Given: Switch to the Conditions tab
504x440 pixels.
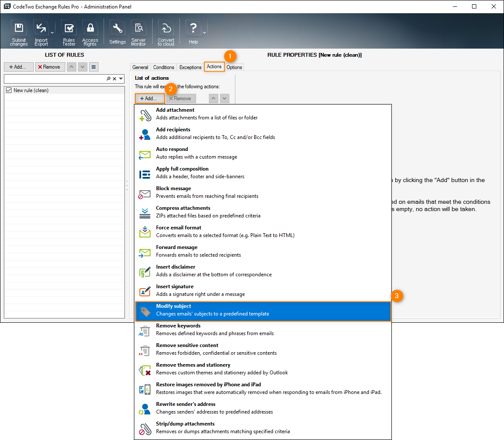Looking at the screenshot, I should [x=164, y=67].
